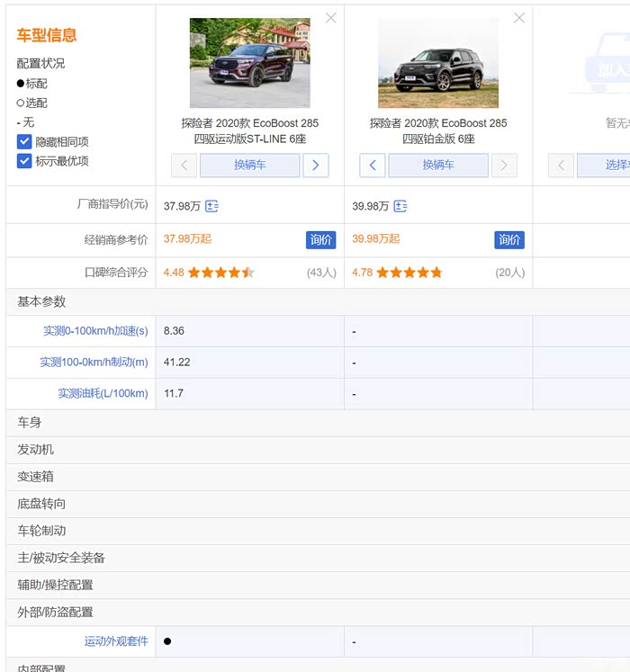Click the 39.98万起 dealer price

376,238
